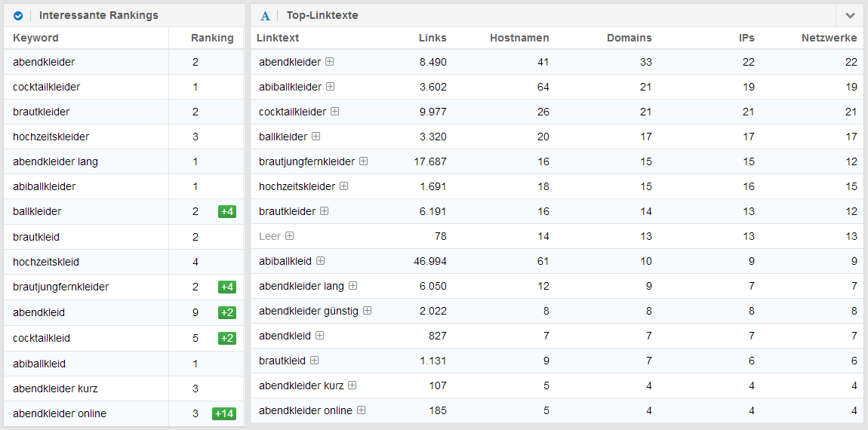This screenshot has width=868, height=430.
Task: Expand the ballkleider linktext entry
Action: [x=315, y=137]
